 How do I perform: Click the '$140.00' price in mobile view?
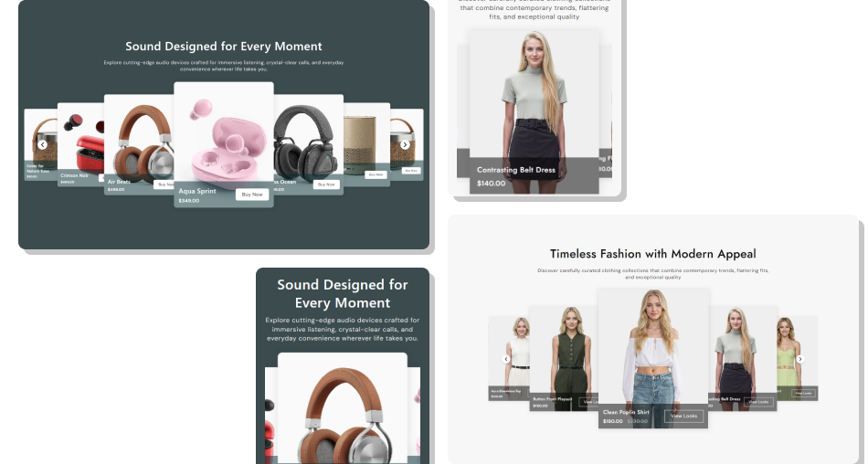click(x=491, y=184)
